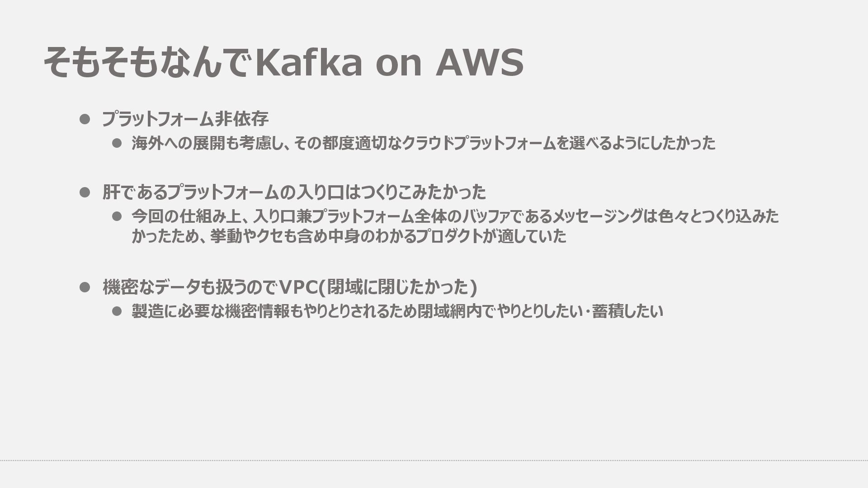
Task: Click the sub-bullet text starting '製造に必要な機密情報'
Action: pos(397,311)
